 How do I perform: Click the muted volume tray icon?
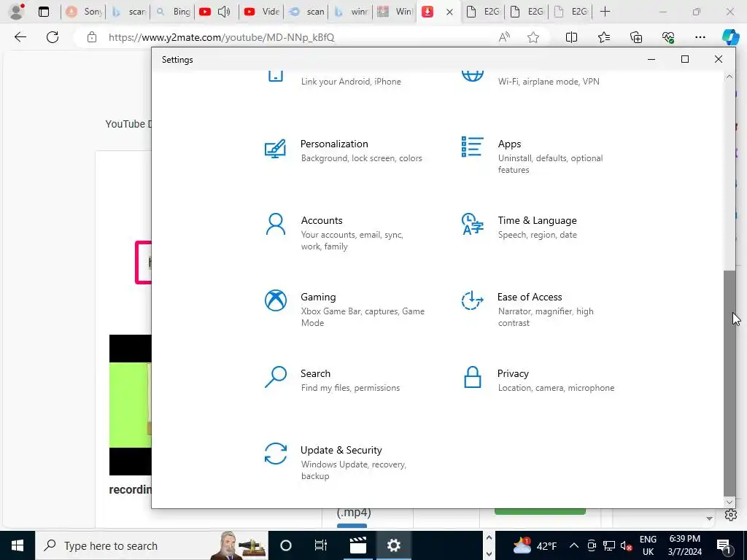click(x=627, y=545)
